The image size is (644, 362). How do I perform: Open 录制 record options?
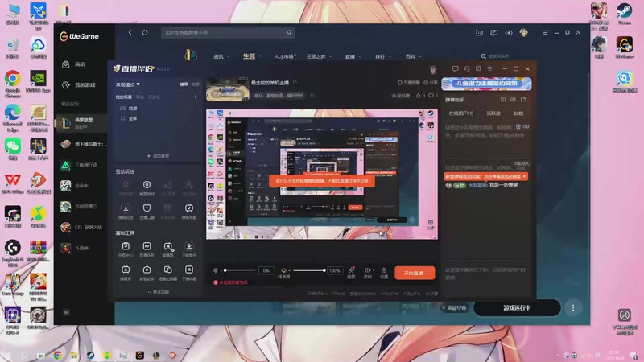tap(368, 273)
